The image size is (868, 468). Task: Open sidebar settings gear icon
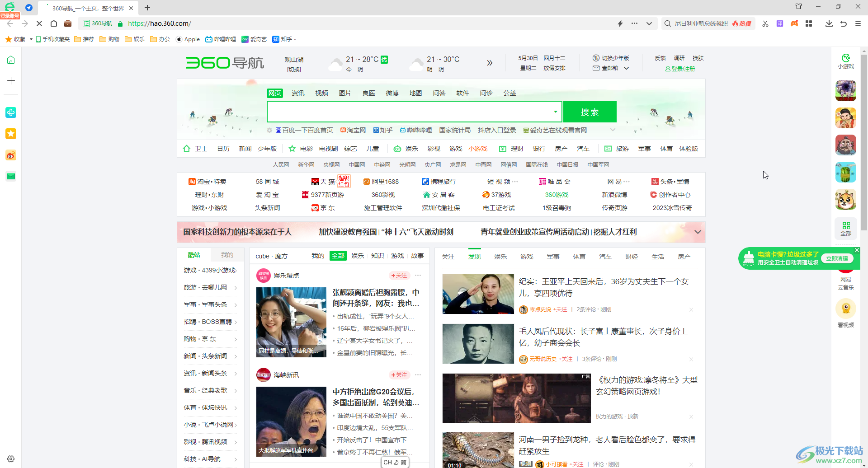pyautogui.click(x=11, y=459)
